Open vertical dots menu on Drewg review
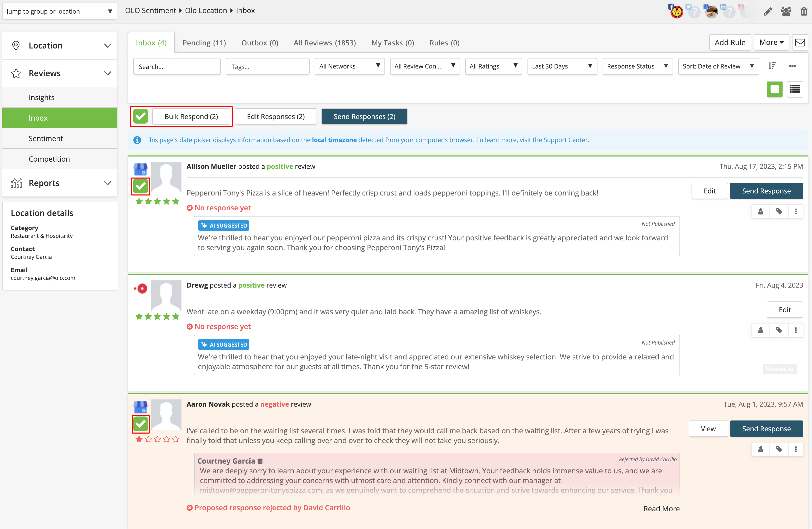 click(796, 330)
